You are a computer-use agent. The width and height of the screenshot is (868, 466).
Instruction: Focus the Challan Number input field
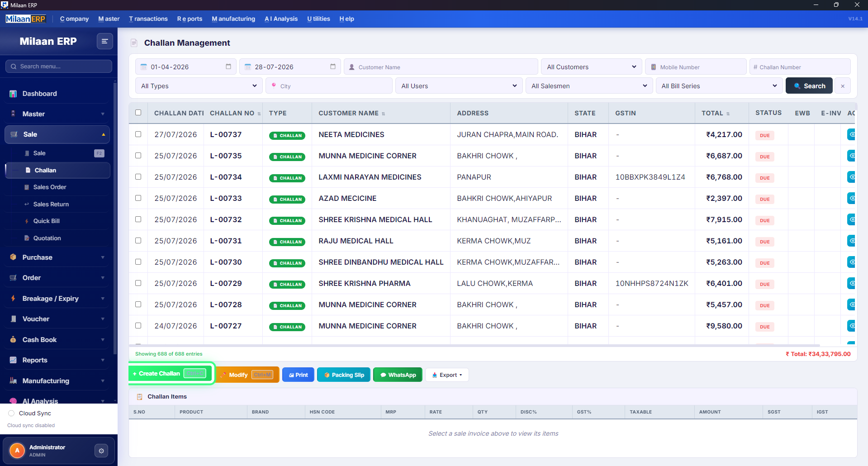point(800,67)
